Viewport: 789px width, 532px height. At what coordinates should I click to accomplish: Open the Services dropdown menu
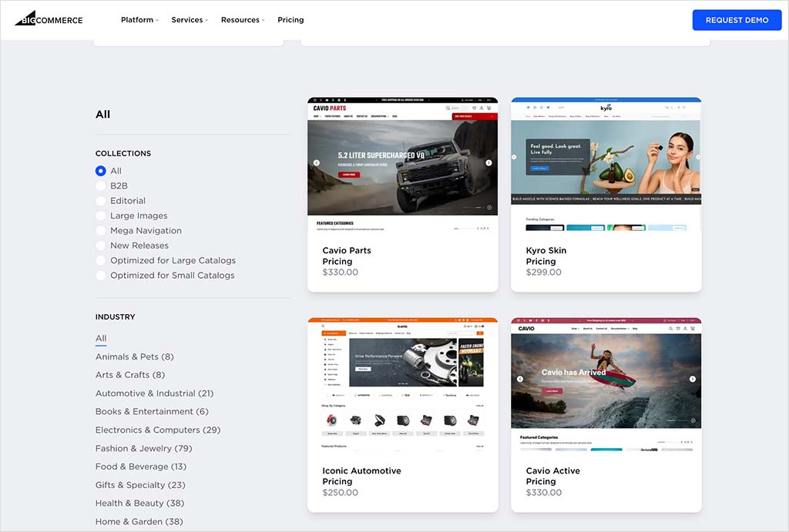[x=190, y=19]
